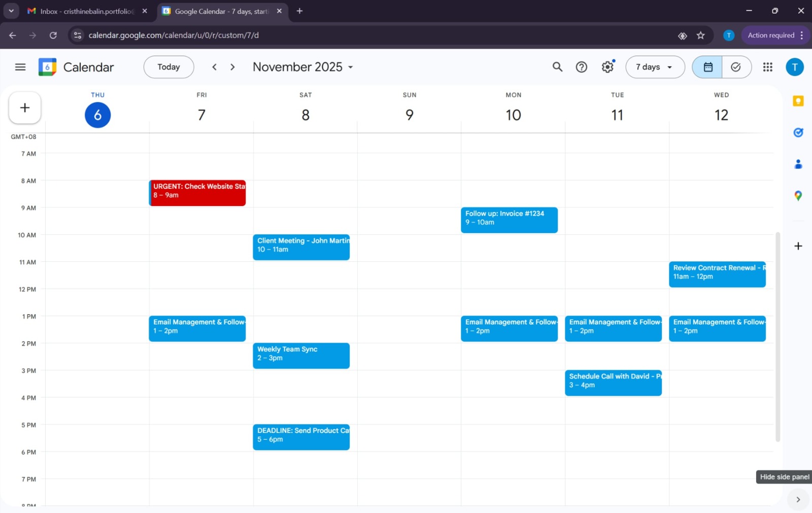The width and height of the screenshot is (812, 513).
Task: Go to next period arrow
Action: (x=232, y=67)
